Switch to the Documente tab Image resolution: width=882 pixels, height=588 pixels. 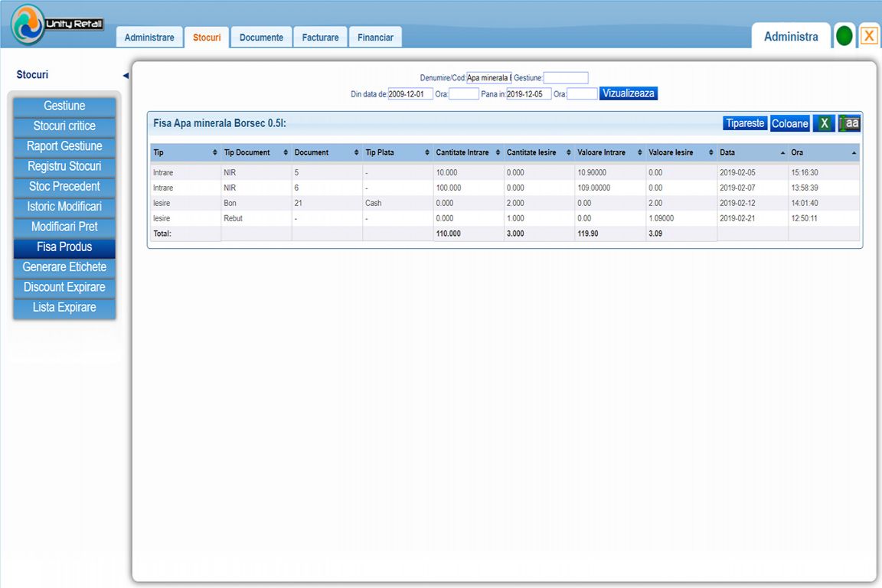pos(262,38)
